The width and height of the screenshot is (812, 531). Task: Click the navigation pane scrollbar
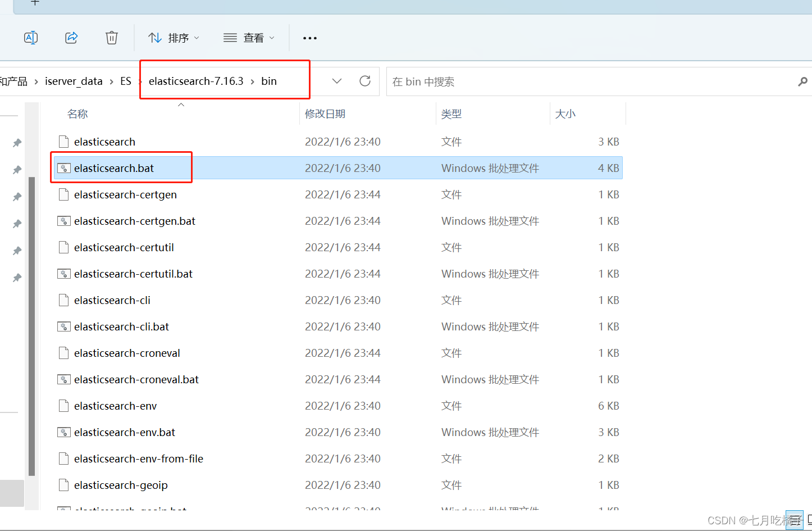click(32, 326)
